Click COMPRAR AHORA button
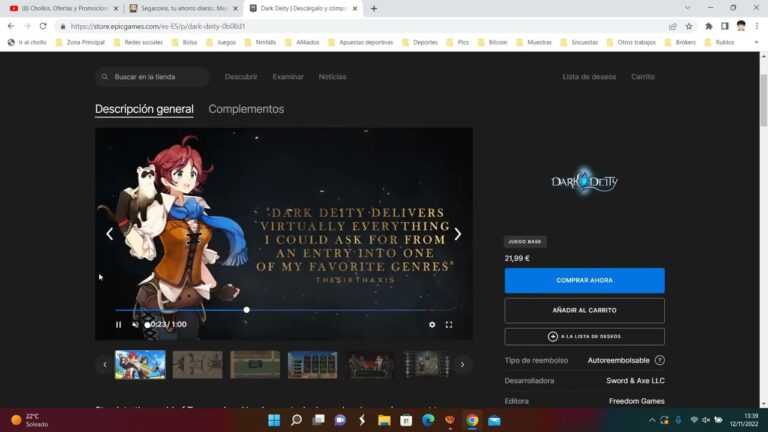This screenshot has height=432, width=768. [584, 281]
